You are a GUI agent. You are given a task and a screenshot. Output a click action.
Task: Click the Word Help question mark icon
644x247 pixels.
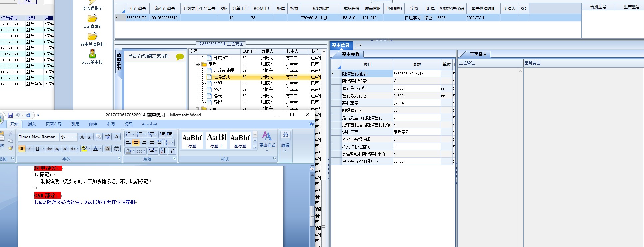[x=311, y=124]
